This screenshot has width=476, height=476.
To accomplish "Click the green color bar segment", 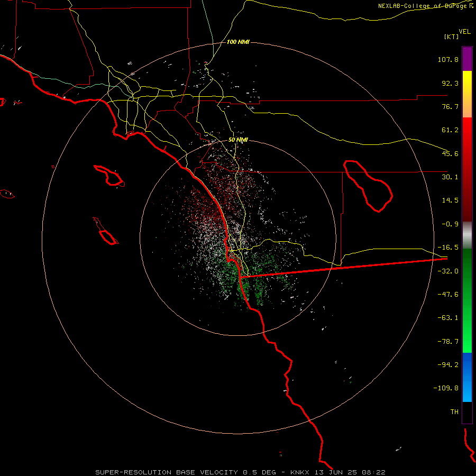I will click(x=467, y=300).
